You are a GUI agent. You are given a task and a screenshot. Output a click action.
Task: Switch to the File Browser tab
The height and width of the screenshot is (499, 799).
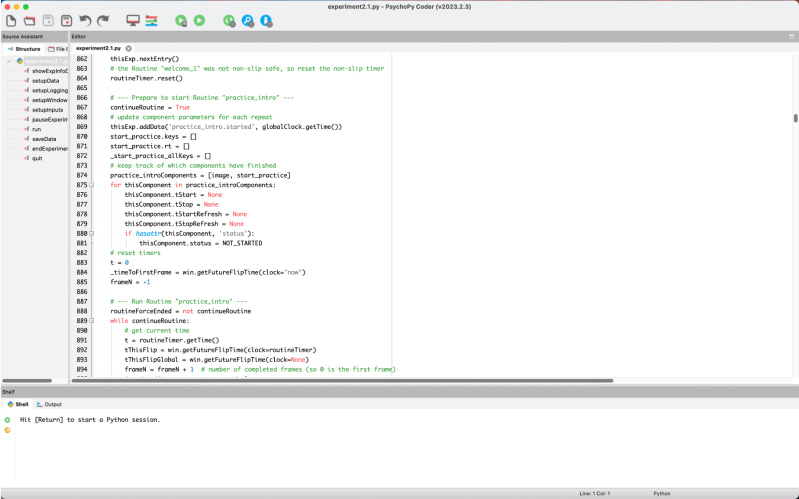(x=57, y=49)
